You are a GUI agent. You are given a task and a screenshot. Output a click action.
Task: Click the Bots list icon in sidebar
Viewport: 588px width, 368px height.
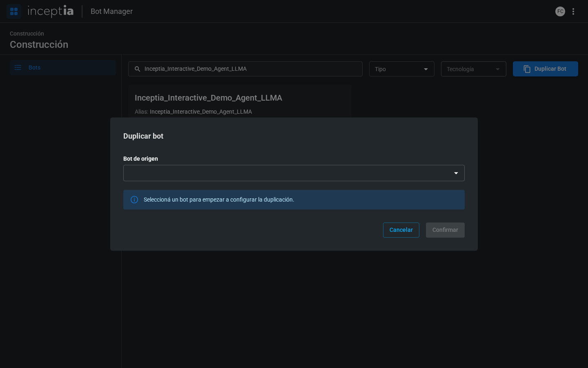[18, 67]
